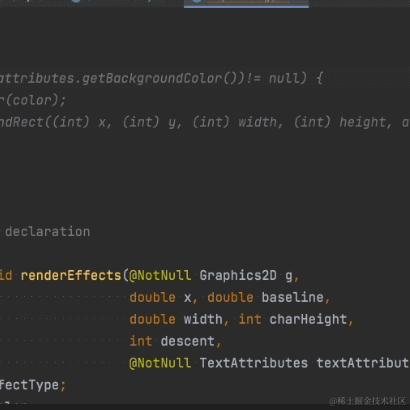Click the descent parameter name
Screen dimensions: 410x410
(188, 341)
